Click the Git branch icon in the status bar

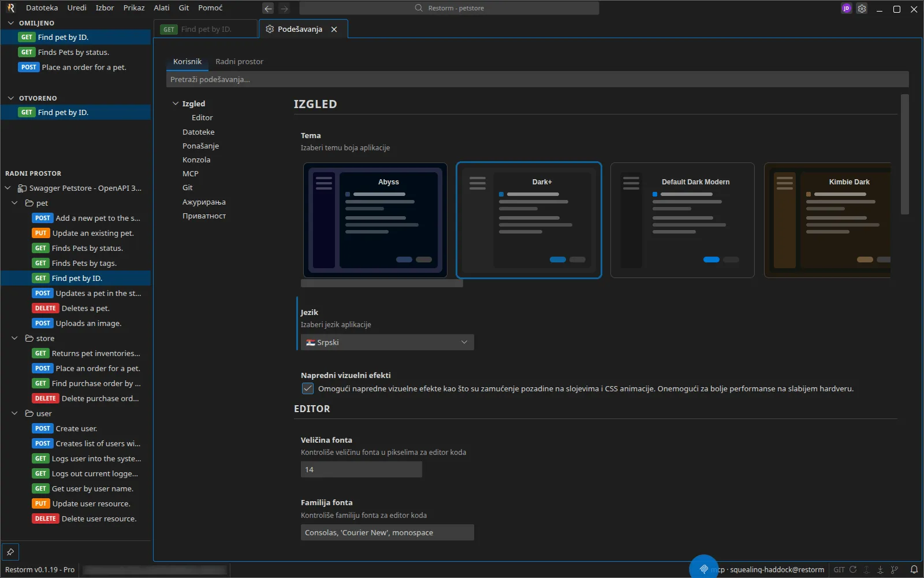[x=895, y=569]
